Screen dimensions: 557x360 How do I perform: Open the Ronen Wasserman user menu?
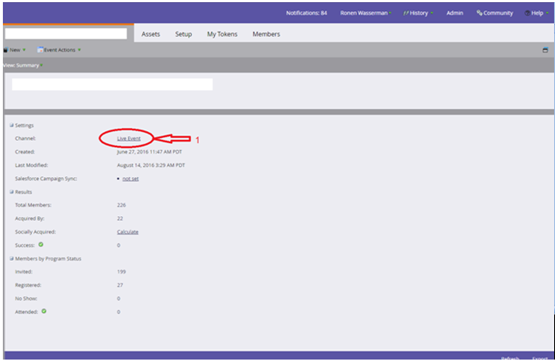coord(366,13)
